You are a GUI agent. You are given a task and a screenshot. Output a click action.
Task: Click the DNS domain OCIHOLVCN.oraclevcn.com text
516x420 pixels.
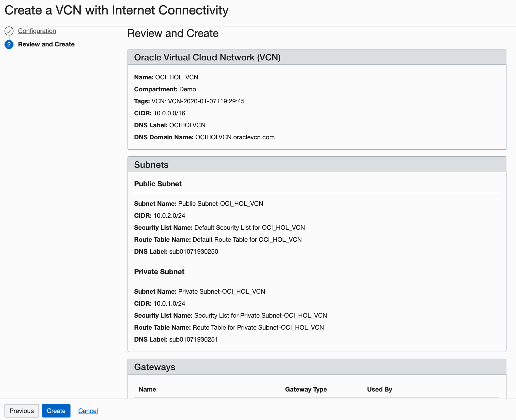[x=235, y=137]
